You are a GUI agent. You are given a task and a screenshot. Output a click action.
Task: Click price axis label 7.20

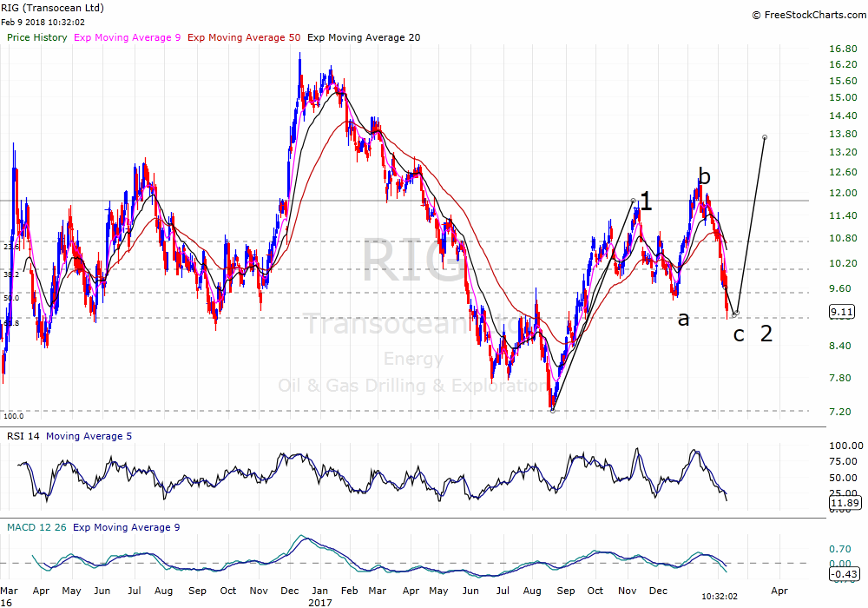pos(839,412)
